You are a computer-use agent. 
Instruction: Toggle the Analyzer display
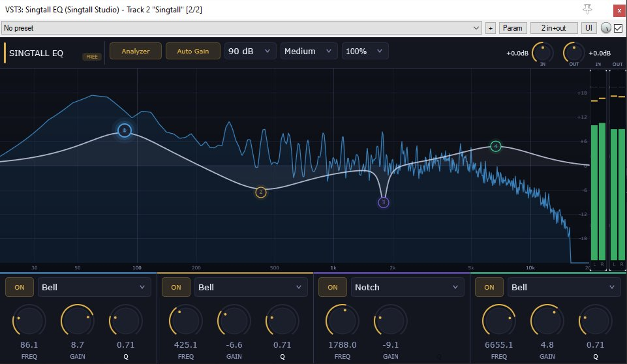[x=136, y=51]
